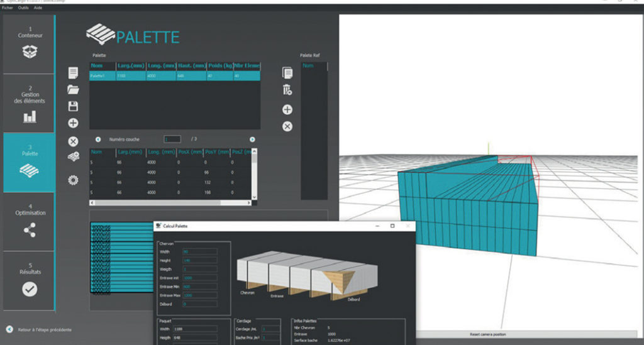Open the Résultats step checkmark icon
Screen dimensions: 644x345
30,289
